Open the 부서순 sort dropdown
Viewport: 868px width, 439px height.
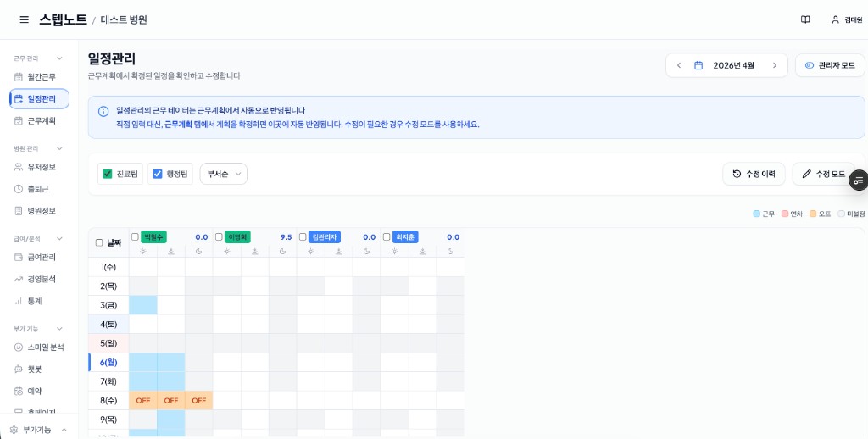[224, 174]
